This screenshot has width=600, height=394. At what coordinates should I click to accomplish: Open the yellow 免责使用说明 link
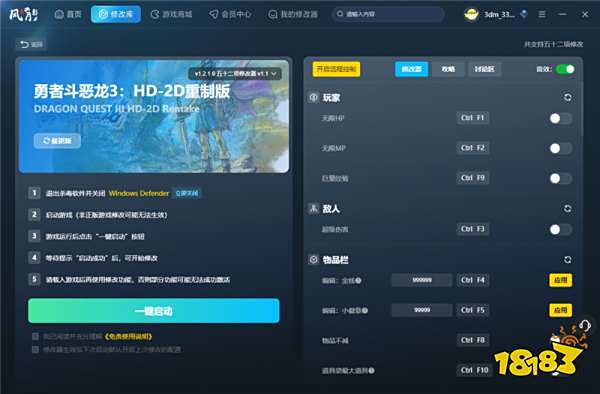click(x=128, y=337)
